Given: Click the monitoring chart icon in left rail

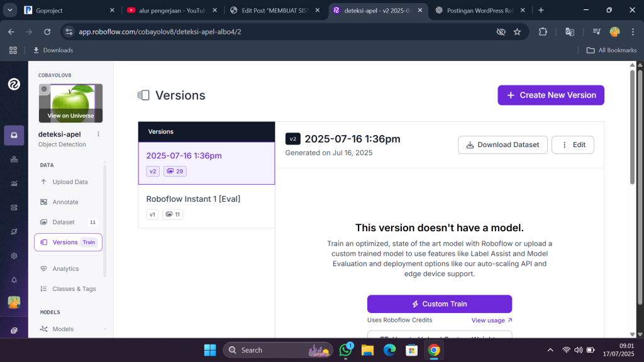Looking at the screenshot, I should 14,184.
